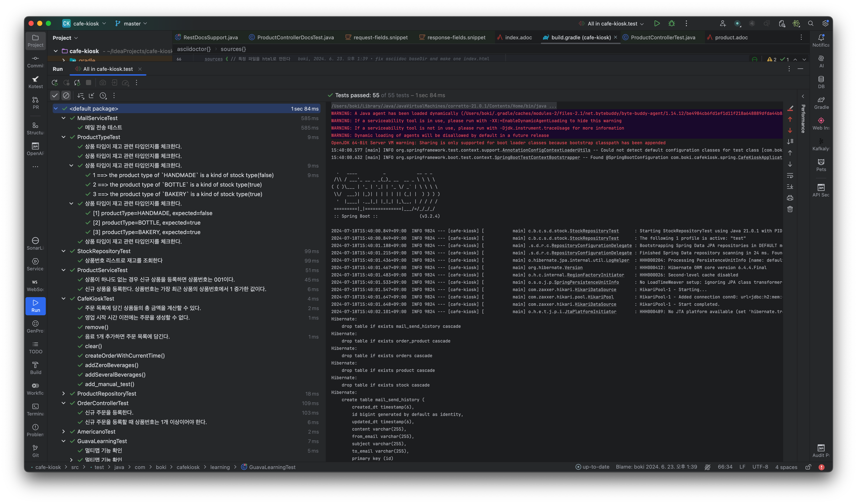The height and width of the screenshot is (504, 857).
Task: Click Toggle auto-test rerun icon
Action: point(77,83)
